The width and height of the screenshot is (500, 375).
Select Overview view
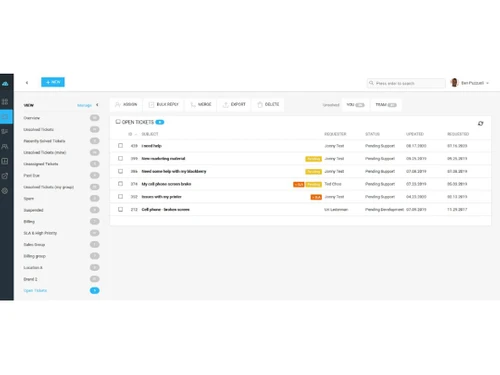click(61, 118)
